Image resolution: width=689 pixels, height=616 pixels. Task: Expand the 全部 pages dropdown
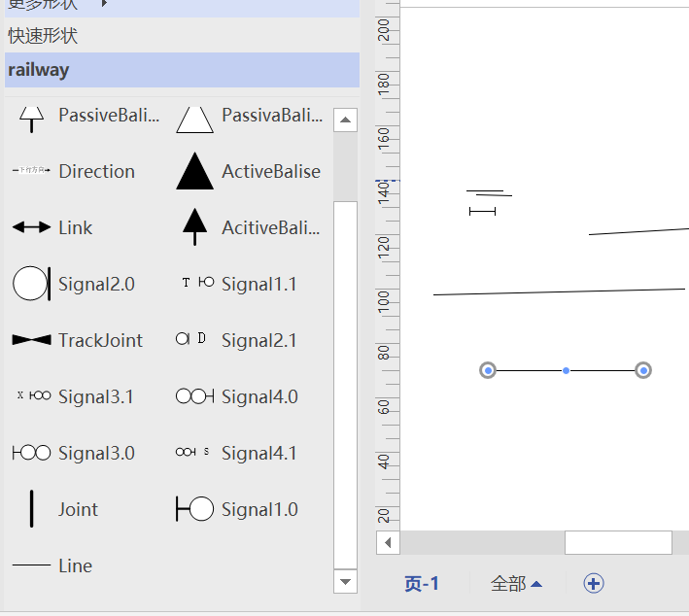[x=516, y=584]
